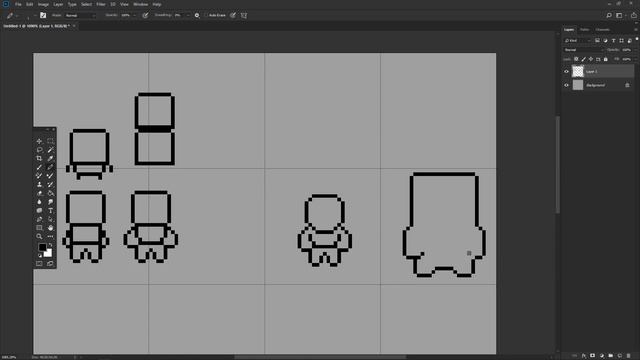Switch to the Channels tab

(602, 29)
